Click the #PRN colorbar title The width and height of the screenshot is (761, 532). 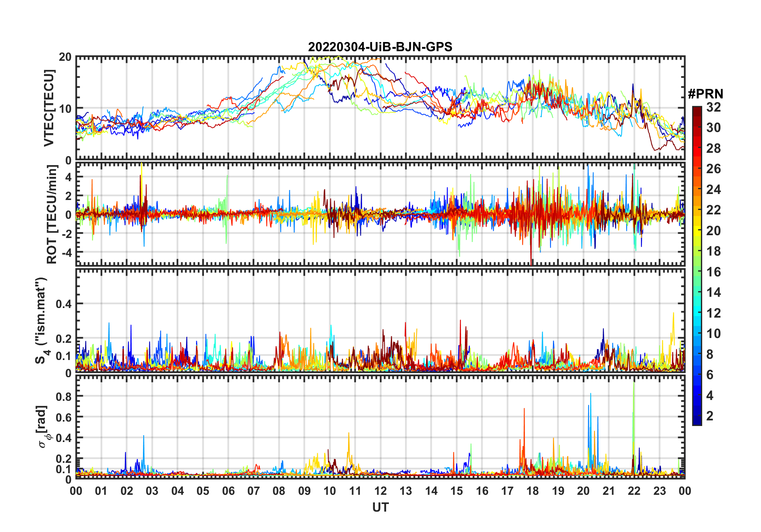click(705, 94)
